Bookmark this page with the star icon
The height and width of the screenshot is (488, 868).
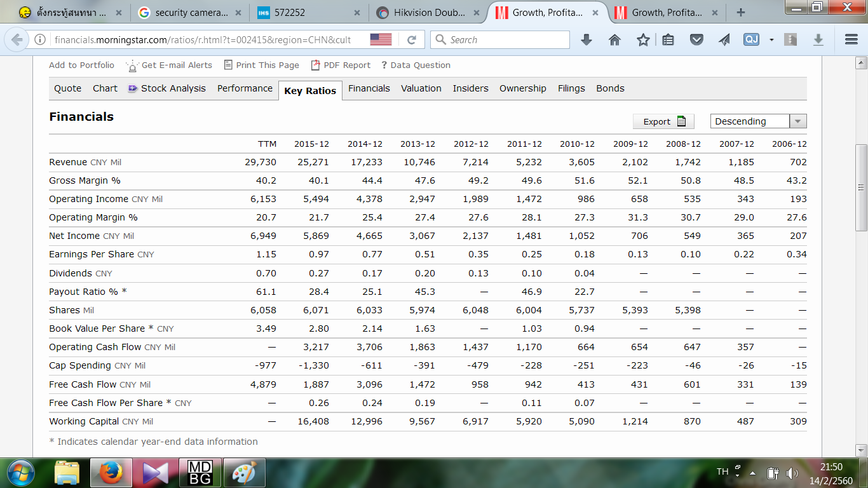tap(643, 39)
